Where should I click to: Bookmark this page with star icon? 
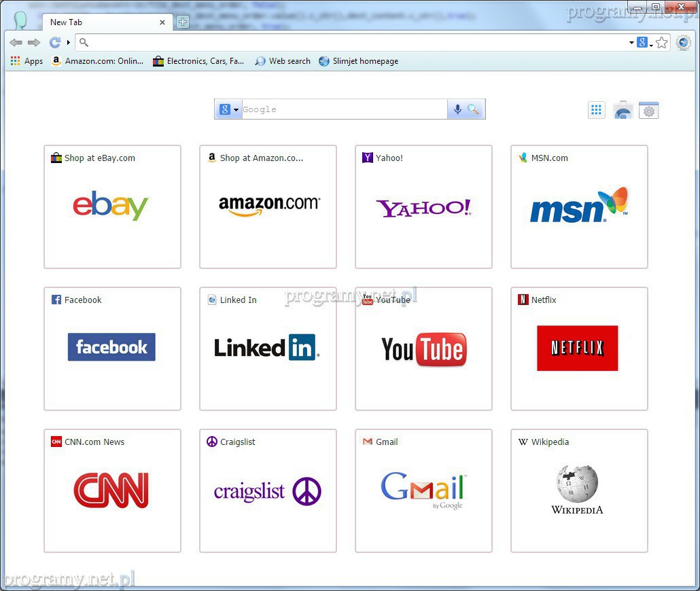point(662,43)
